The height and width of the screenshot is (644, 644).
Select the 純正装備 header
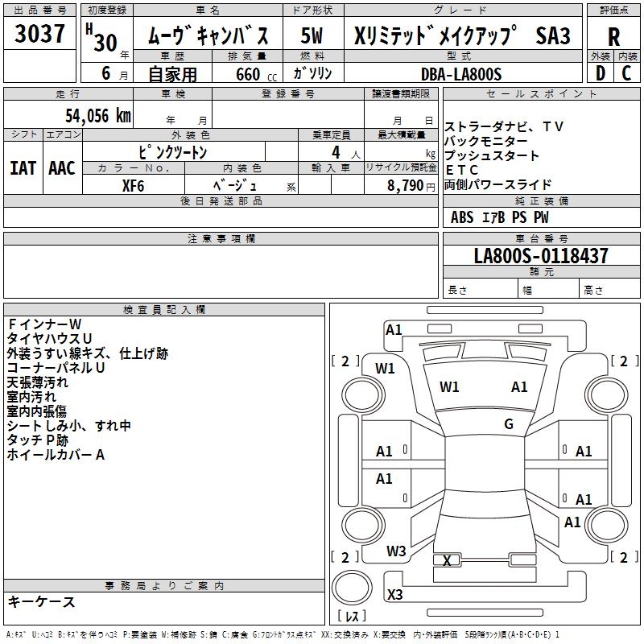click(x=541, y=200)
